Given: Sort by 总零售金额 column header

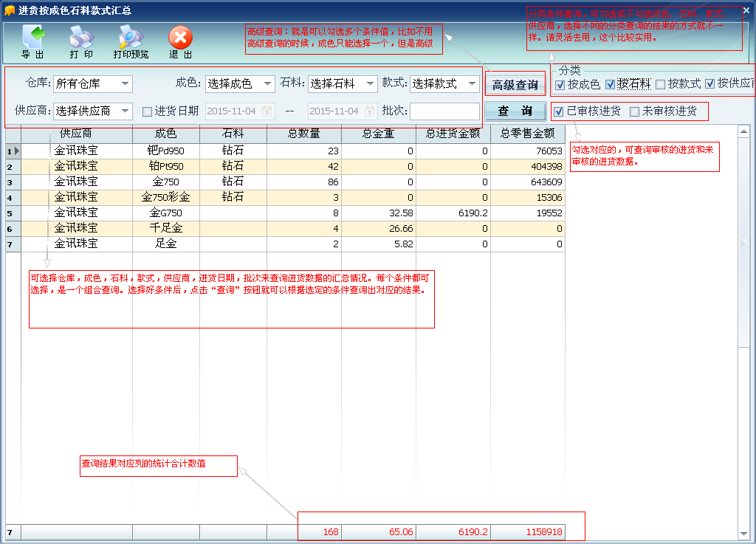Looking at the screenshot, I should 527,134.
